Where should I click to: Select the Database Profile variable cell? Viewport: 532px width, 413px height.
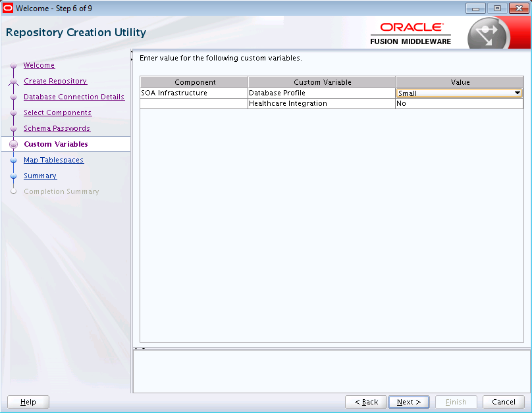coord(322,93)
